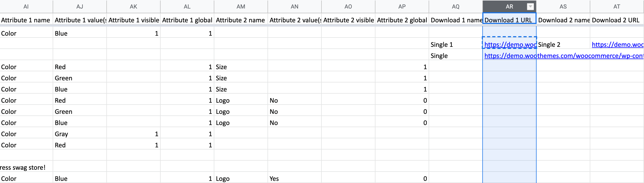Viewport: 644px width, 183px height.
Task: Select column AJ by its header
Action: pyautogui.click(x=80, y=7)
